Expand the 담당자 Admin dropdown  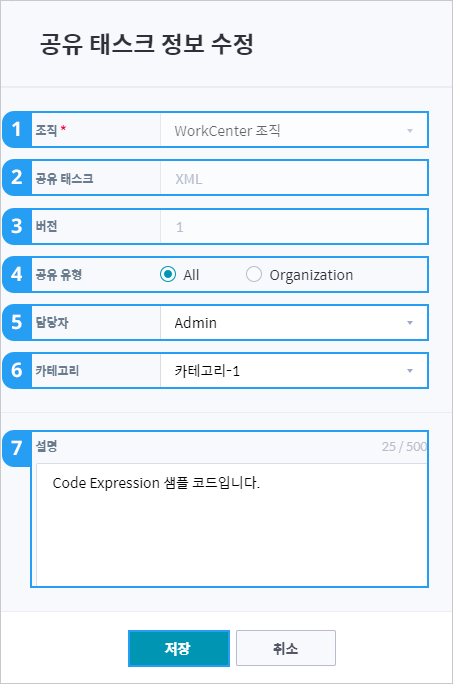click(294, 323)
